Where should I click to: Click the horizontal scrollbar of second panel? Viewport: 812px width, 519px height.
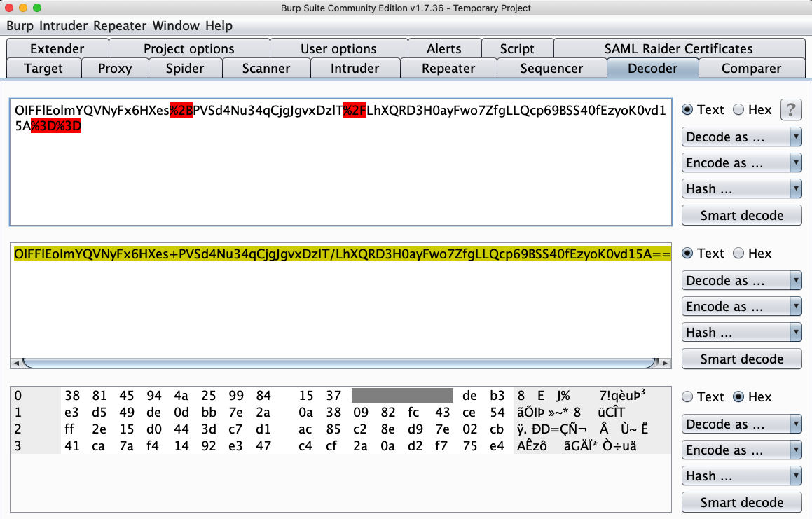coord(340,363)
